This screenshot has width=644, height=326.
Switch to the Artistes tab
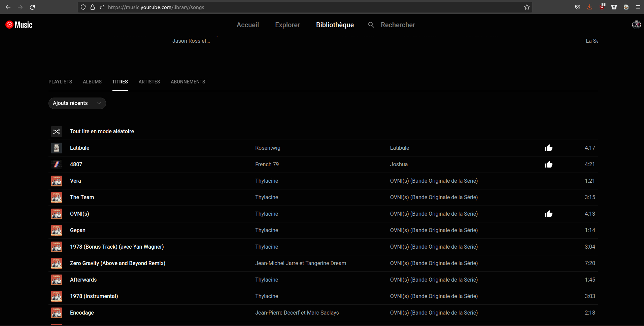(x=149, y=82)
